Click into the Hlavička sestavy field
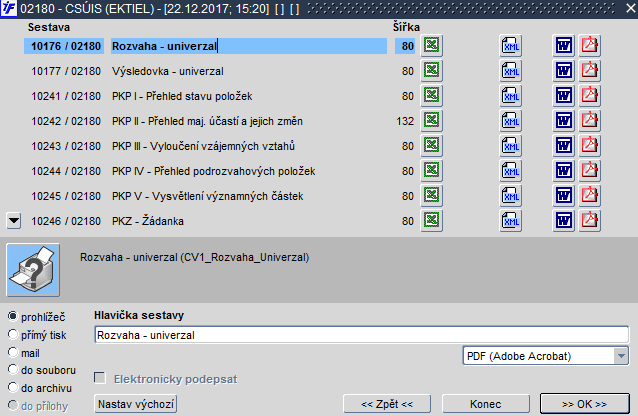638x416 pixels. 362,335
